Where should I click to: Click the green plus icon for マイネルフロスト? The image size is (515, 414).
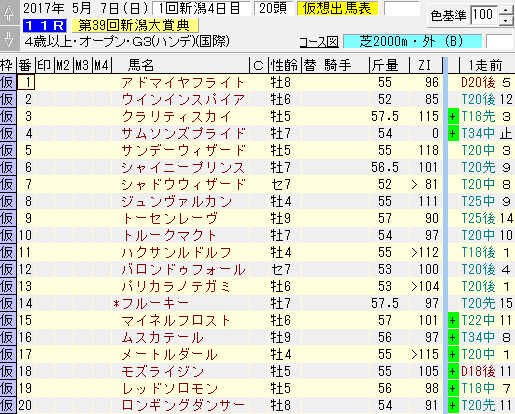[453, 320]
